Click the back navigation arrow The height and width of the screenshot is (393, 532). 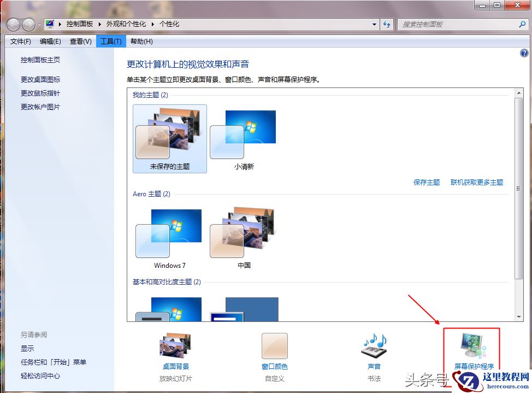[x=12, y=24]
